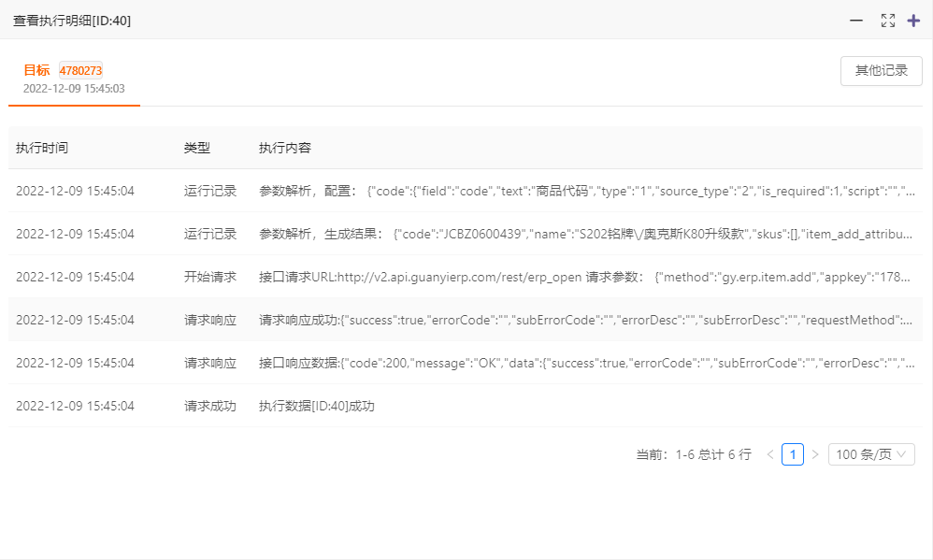This screenshot has width=933, height=560.
Task: Click the orange 目标 tab indicator
Action: point(36,69)
